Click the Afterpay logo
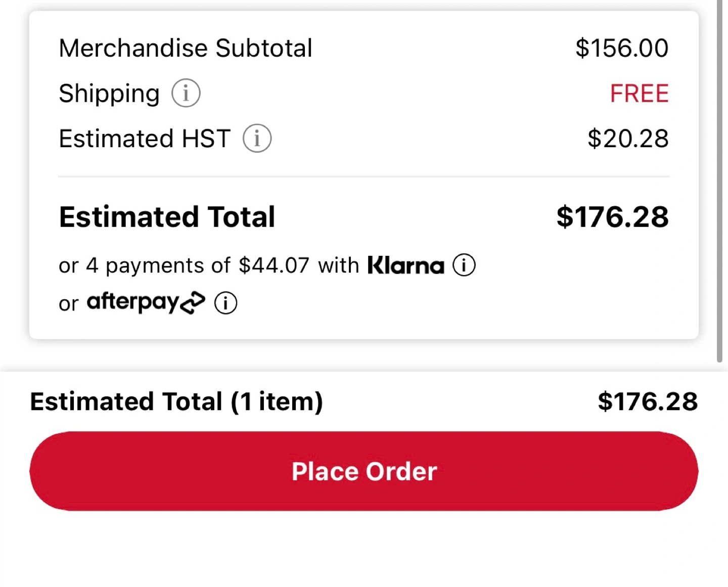This screenshot has height=587, width=728. point(146,302)
